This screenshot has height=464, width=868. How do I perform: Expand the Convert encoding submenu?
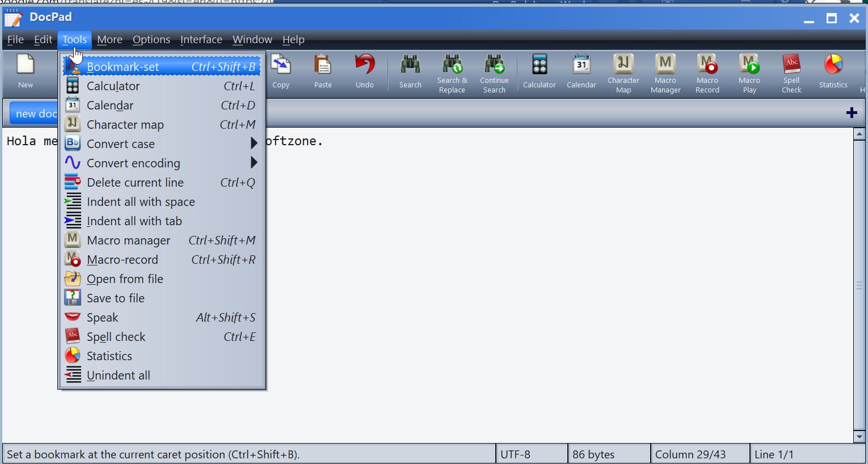[x=162, y=163]
